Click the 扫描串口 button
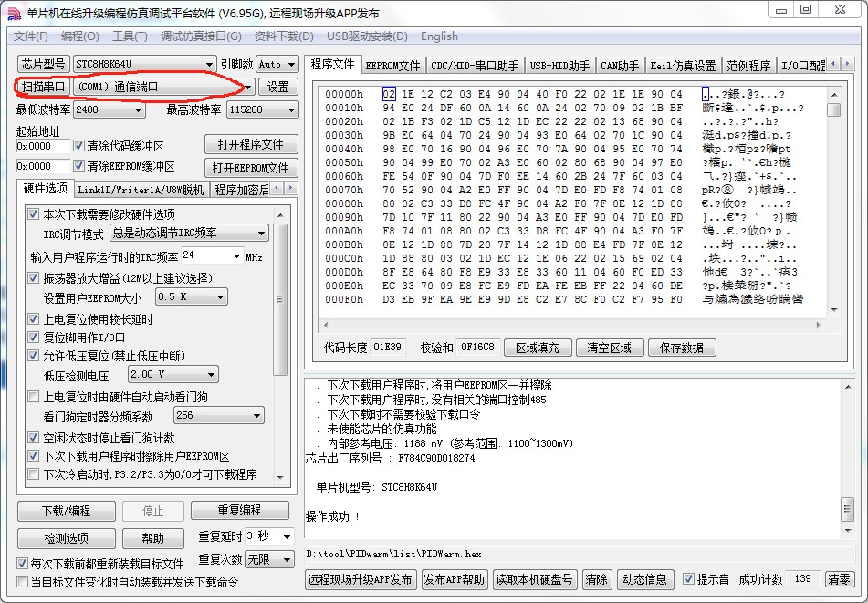The image size is (868, 603). pyautogui.click(x=43, y=87)
